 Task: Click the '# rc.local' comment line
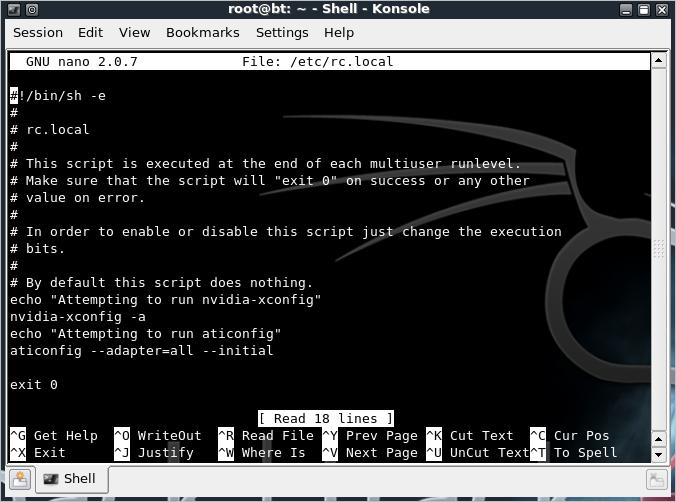(x=50, y=129)
